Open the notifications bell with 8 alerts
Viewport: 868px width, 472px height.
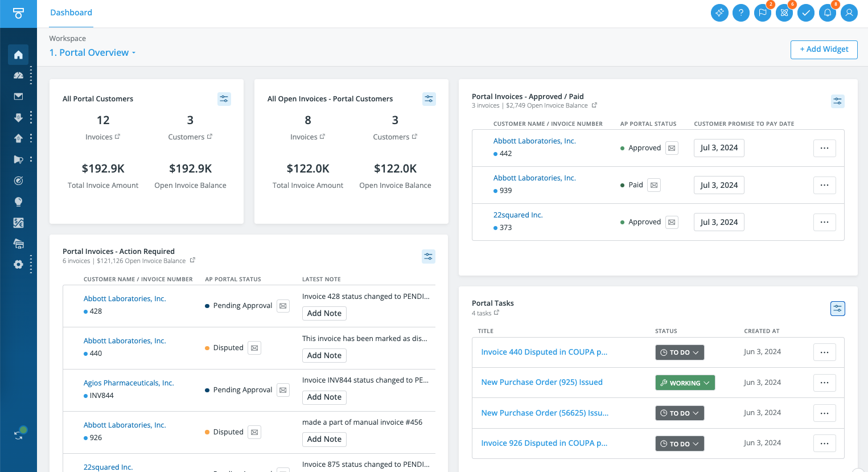pyautogui.click(x=828, y=13)
